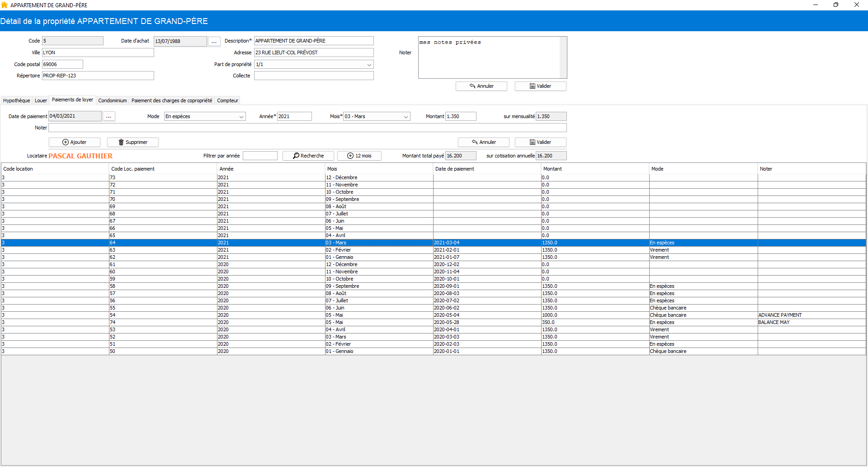Select the 2021 09 - Septembre month cell
Image resolution: width=868 pixels, height=467 pixels.
379,199
